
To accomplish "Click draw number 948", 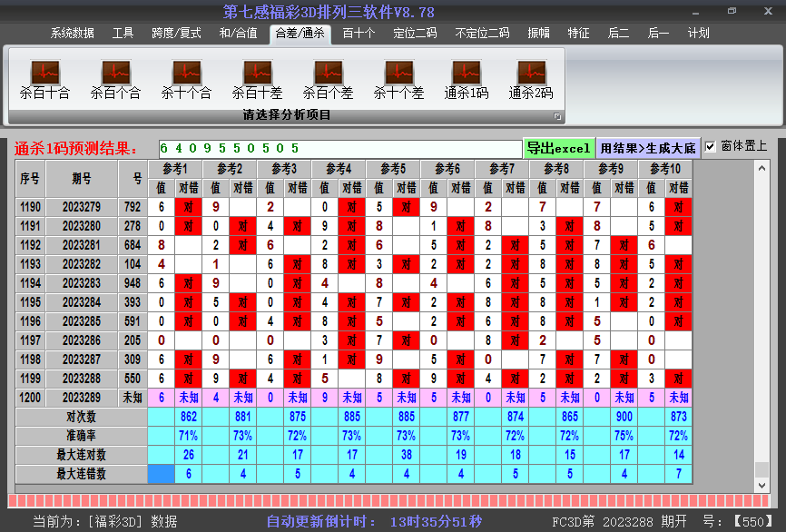I will pyautogui.click(x=133, y=283).
